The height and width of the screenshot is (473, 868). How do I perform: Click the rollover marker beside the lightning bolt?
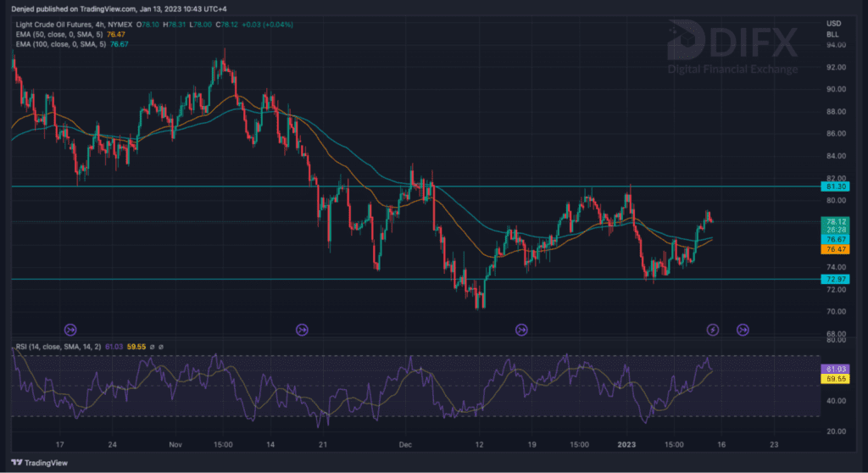pyautogui.click(x=743, y=329)
